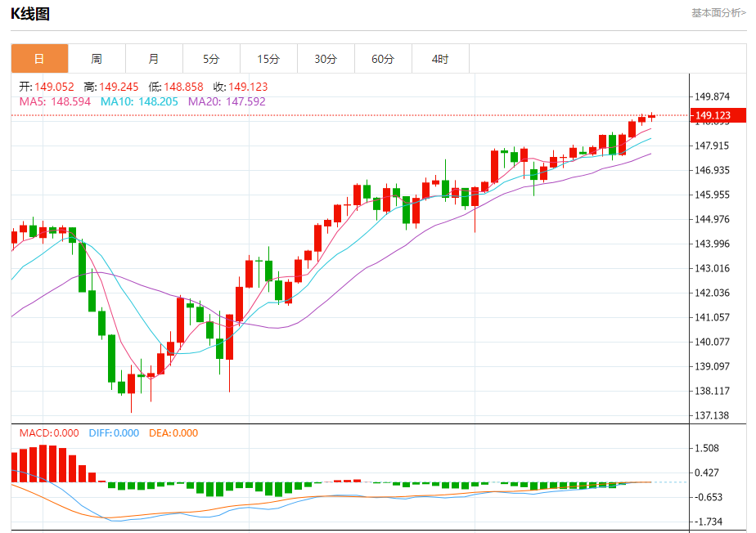The width and height of the screenshot is (756, 533).
Task: Click the 142.036 price axis label
Action: [712, 293]
